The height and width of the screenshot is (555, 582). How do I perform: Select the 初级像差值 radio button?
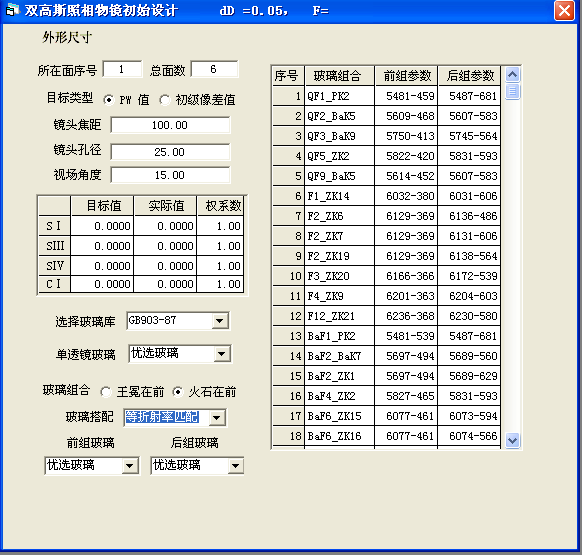[x=164, y=99]
